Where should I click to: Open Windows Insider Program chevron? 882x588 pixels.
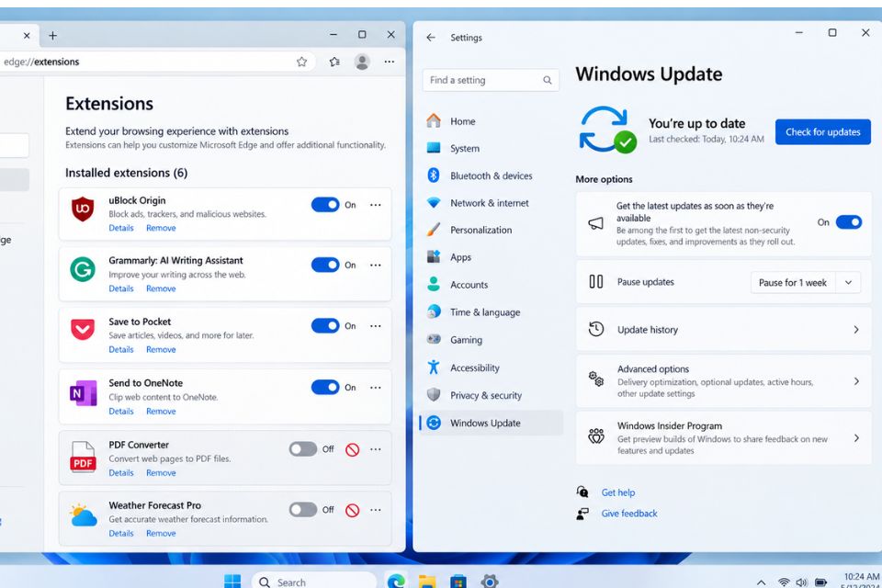click(856, 437)
